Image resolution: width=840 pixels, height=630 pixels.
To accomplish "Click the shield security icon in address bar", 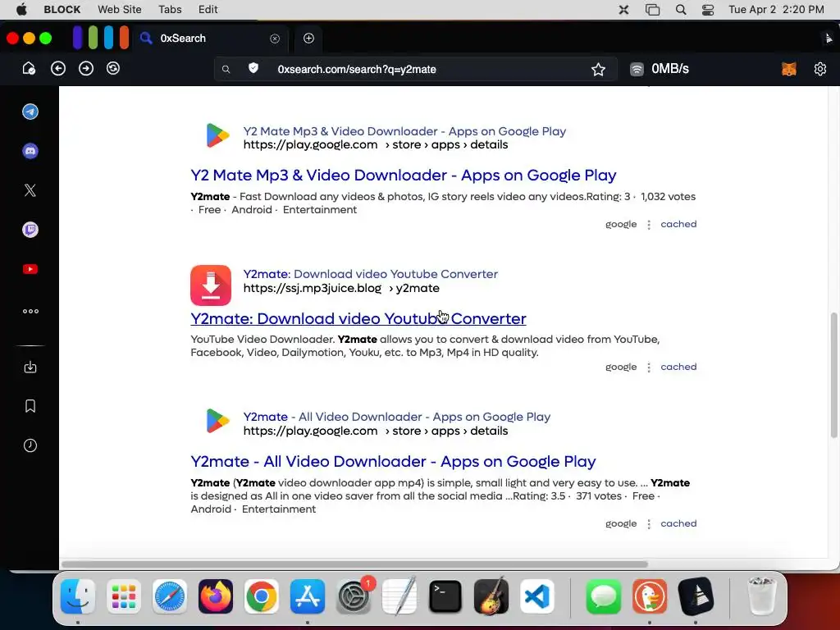I will pos(253,68).
